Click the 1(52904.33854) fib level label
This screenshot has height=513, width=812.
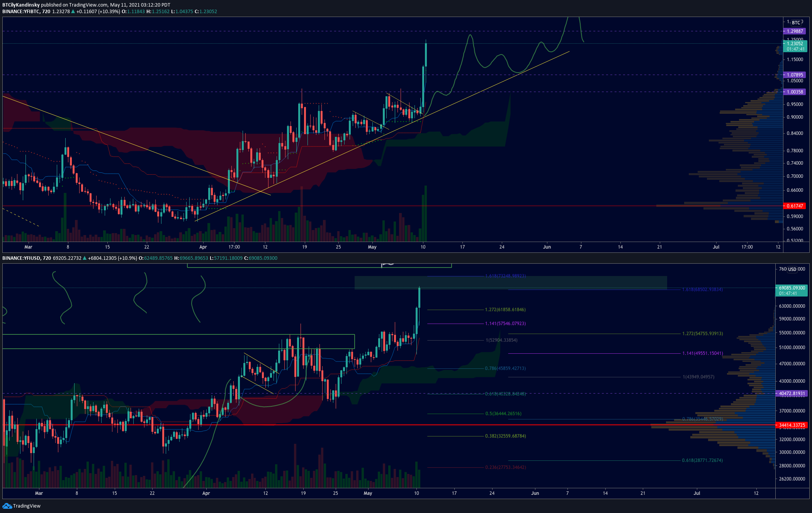pos(501,340)
